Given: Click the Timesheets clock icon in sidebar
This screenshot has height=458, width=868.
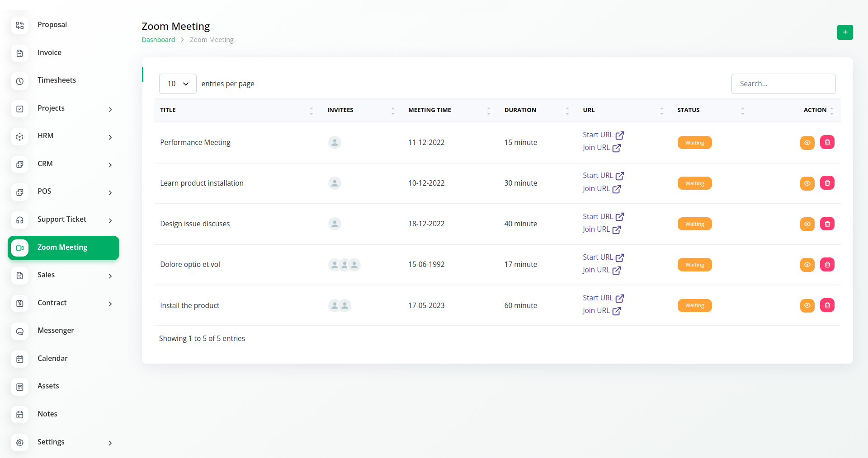Looking at the screenshot, I should point(20,81).
